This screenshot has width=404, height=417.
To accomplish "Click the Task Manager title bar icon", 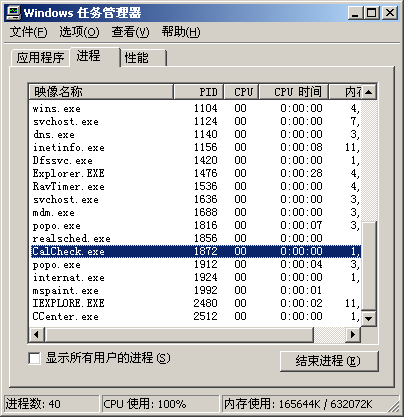I will click(x=14, y=13).
